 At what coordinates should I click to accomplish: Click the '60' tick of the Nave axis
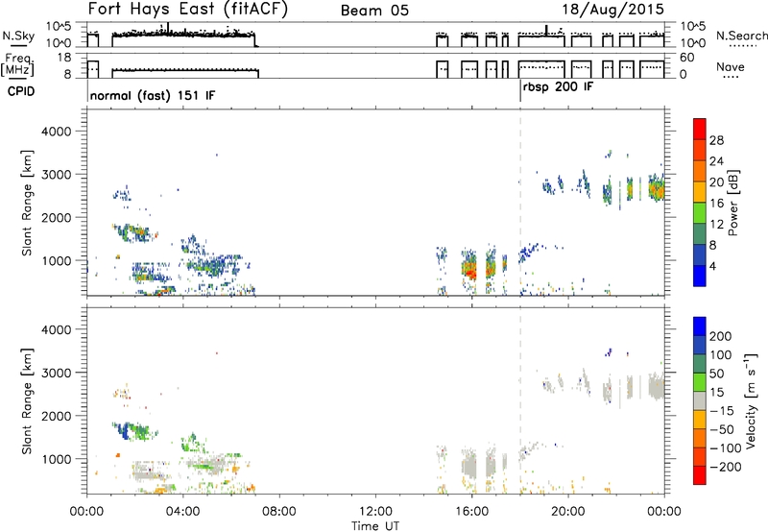pyautogui.click(x=686, y=58)
